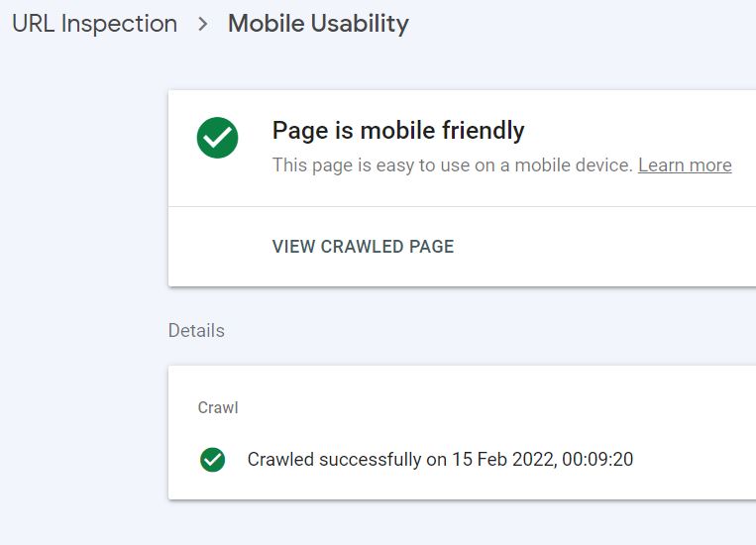Click the words Crawled successfully
The width and height of the screenshot is (756, 545).
(334, 460)
